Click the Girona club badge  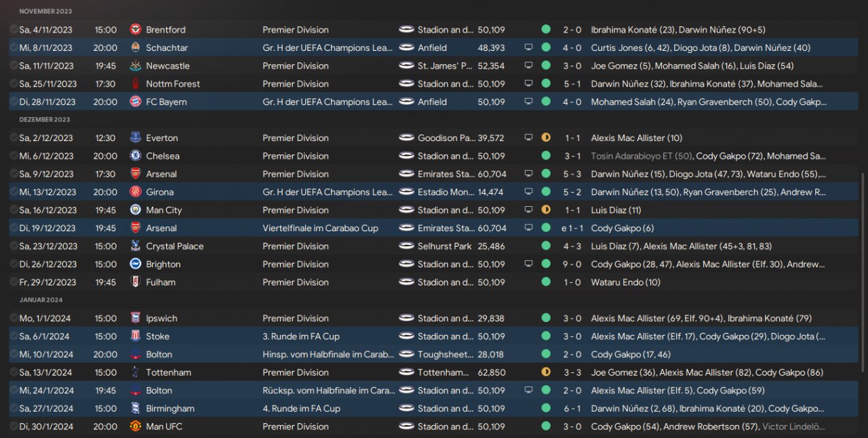coord(135,192)
